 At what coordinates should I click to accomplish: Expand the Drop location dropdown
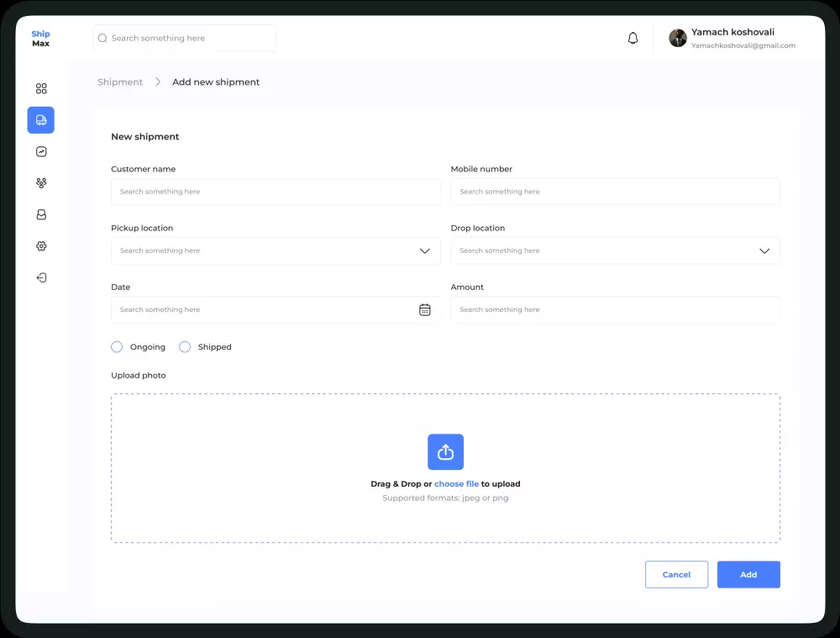[x=764, y=251]
